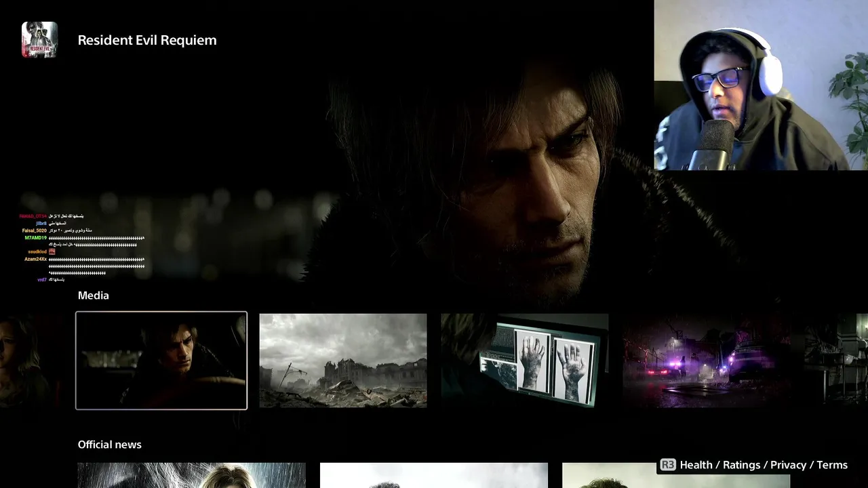Open the Resident Evil Requiem game icon
The width and height of the screenshot is (868, 488).
[39, 39]
